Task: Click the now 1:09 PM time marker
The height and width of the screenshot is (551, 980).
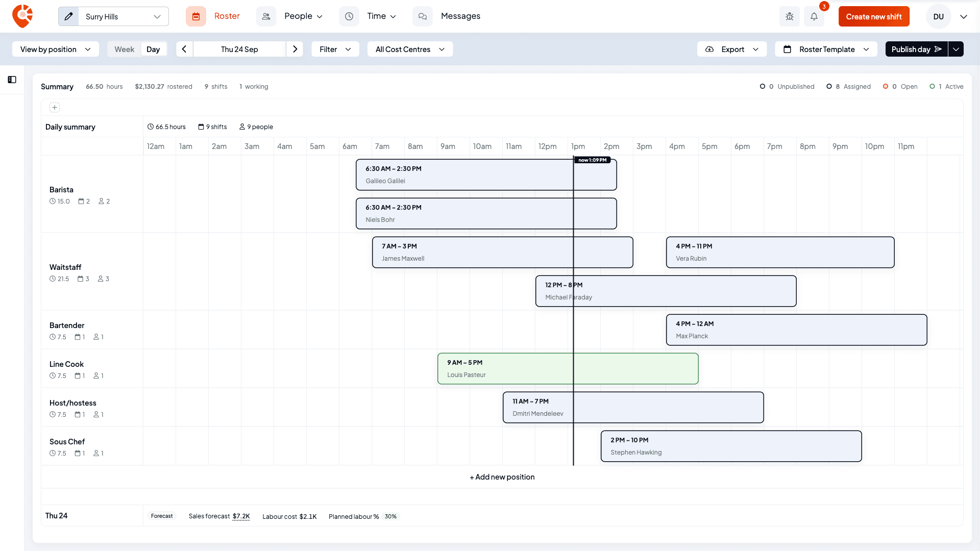Action: 593,160
